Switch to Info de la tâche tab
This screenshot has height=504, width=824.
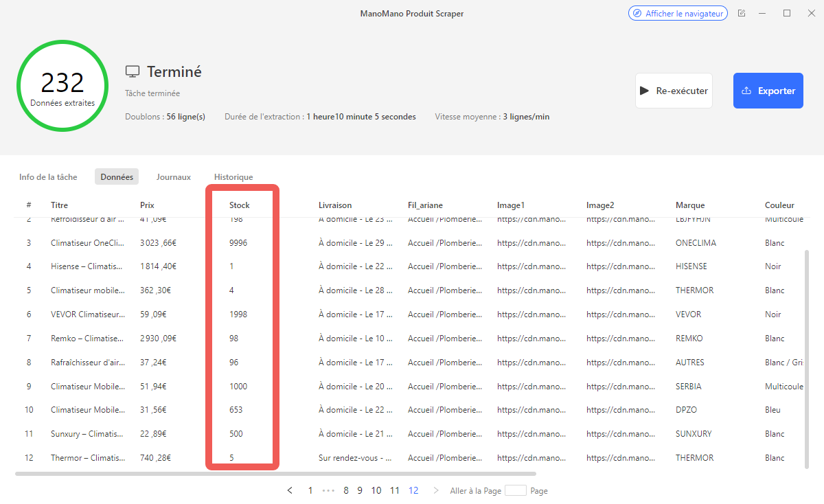click(48, 177)
